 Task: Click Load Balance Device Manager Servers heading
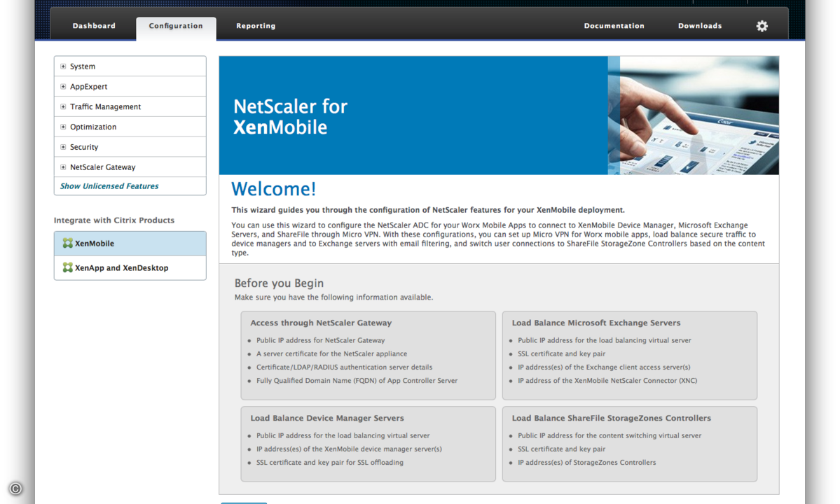pyautogui.click(x=327, y=418)
